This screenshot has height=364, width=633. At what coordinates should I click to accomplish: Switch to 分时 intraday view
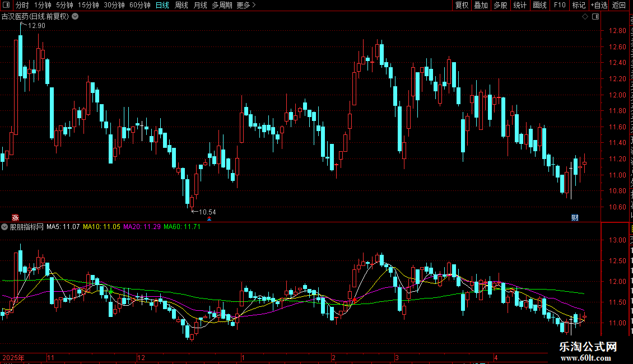pos(22,5)
